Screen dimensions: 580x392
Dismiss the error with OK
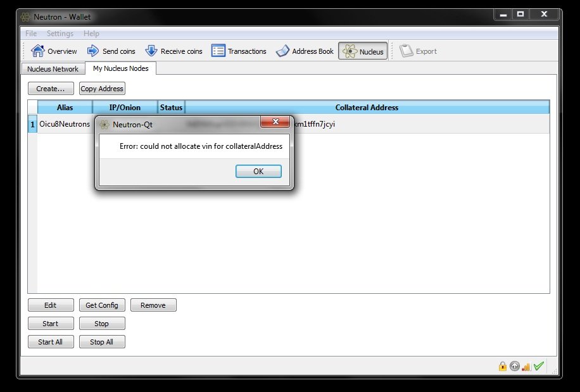point(258,171)
